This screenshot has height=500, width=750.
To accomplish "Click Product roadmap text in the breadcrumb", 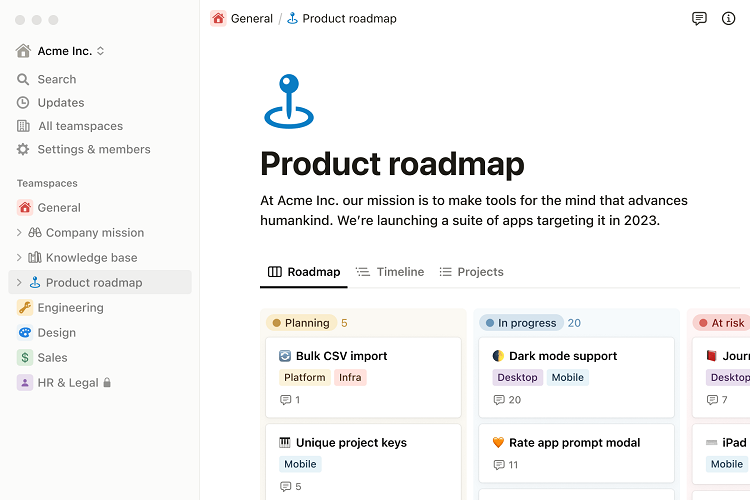I will 350,19.
